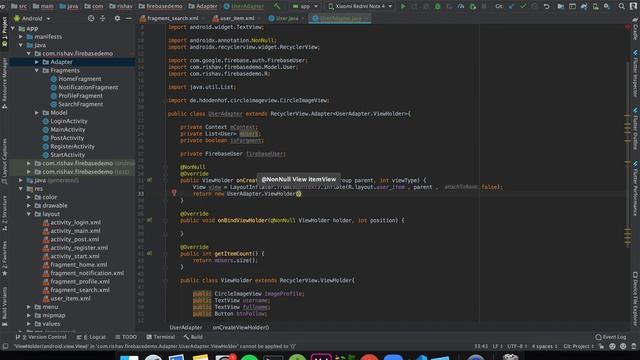640x360 pixels.
Task: Open the Event Log
Action: point(611,337)
